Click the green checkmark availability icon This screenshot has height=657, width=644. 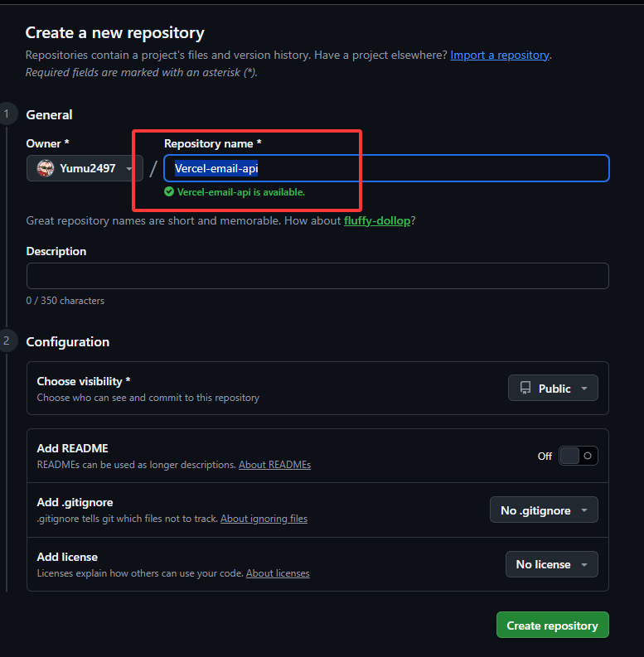coord(169,191)
